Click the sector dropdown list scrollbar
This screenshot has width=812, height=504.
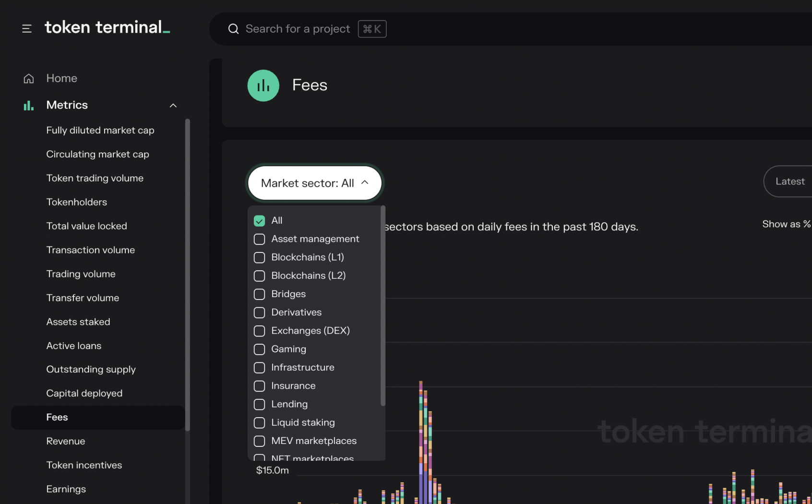click(383, 306)
